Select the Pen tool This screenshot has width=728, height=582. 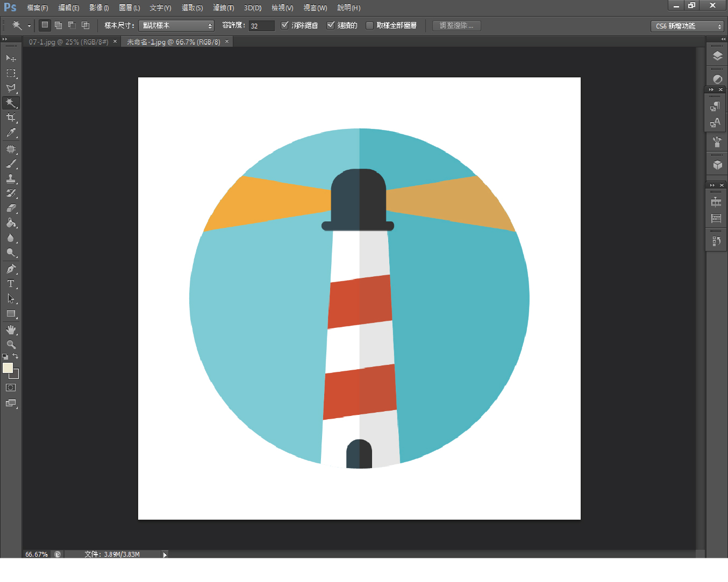point(11,269)
